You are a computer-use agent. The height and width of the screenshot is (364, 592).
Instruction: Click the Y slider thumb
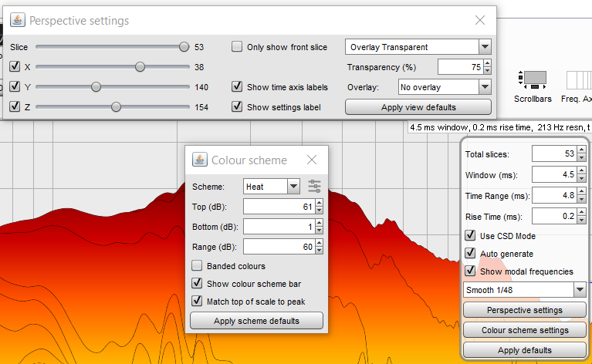tap(96, 86)
